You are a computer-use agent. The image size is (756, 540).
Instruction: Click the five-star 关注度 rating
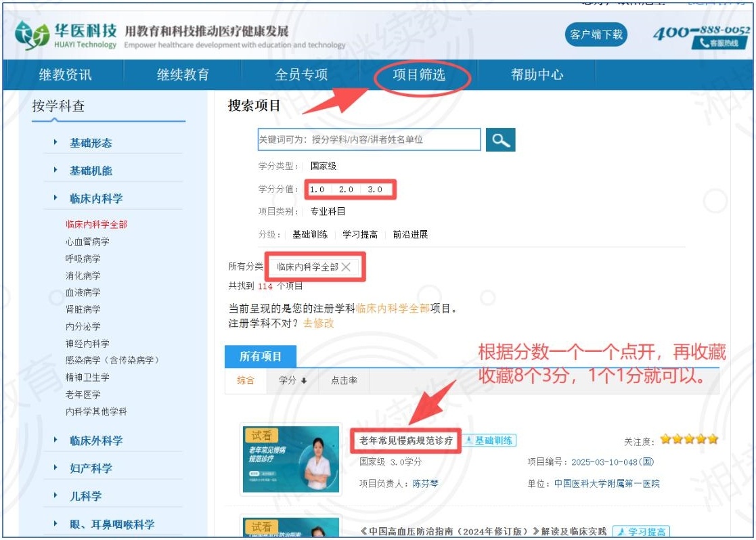[x=688, y=440]
